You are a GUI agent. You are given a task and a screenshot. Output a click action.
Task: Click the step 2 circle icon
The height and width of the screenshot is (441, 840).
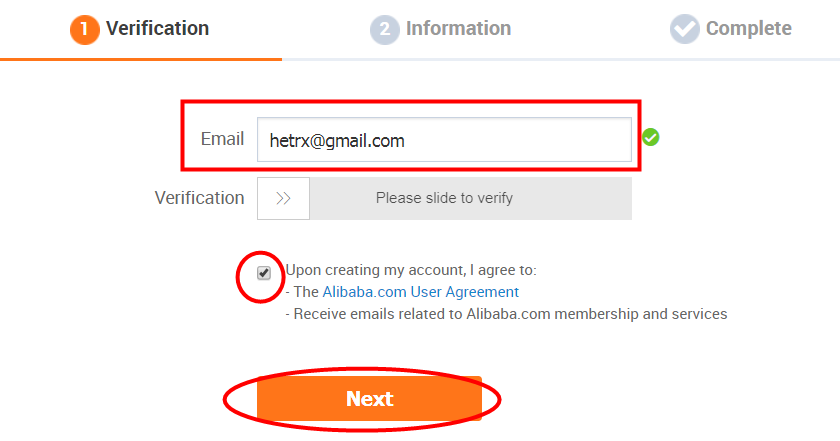[385, 29]
